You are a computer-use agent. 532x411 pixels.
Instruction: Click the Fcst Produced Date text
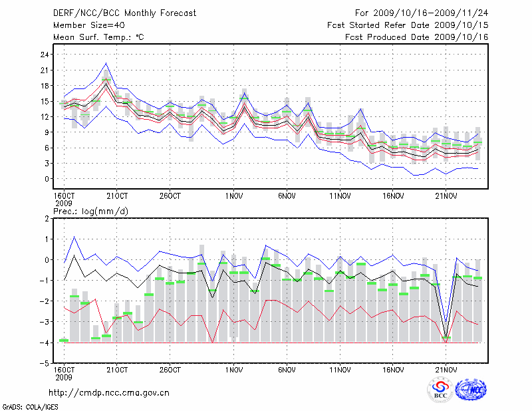click(416, 37)
